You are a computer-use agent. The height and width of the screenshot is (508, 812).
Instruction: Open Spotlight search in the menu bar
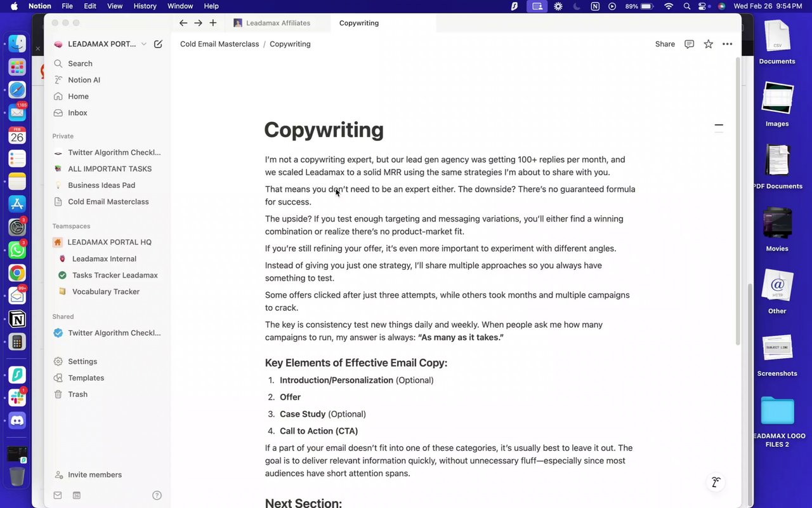(x=687, y=6)
